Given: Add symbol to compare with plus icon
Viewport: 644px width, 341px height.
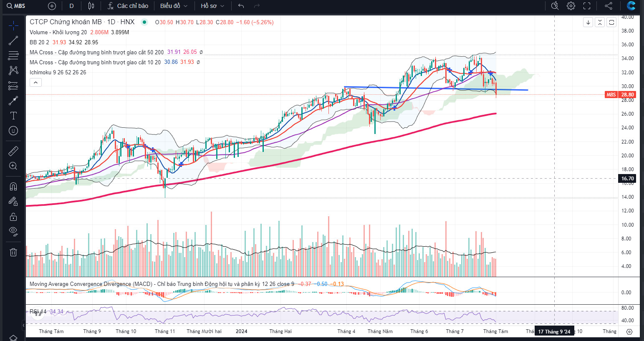Looking at the screenshot, I should point(52,6).
